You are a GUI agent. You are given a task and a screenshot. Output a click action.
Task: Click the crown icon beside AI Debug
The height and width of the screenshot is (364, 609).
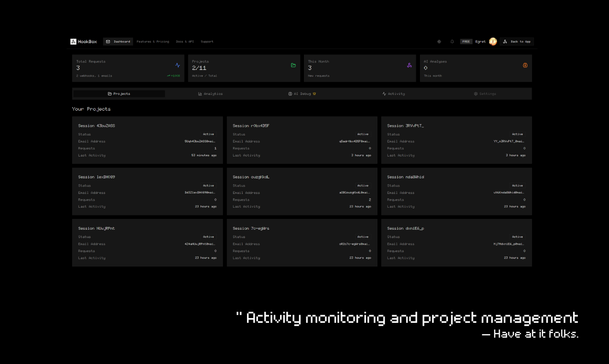point(315,94)
